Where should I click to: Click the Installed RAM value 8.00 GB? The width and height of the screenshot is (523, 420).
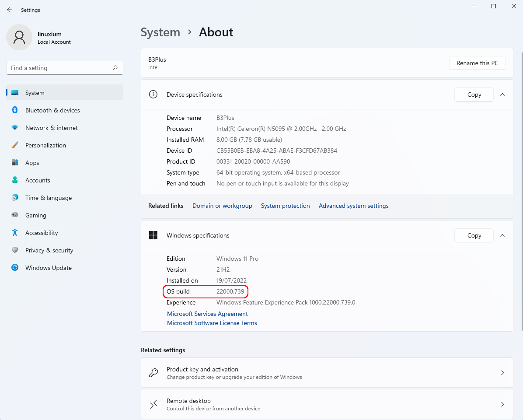249,140
